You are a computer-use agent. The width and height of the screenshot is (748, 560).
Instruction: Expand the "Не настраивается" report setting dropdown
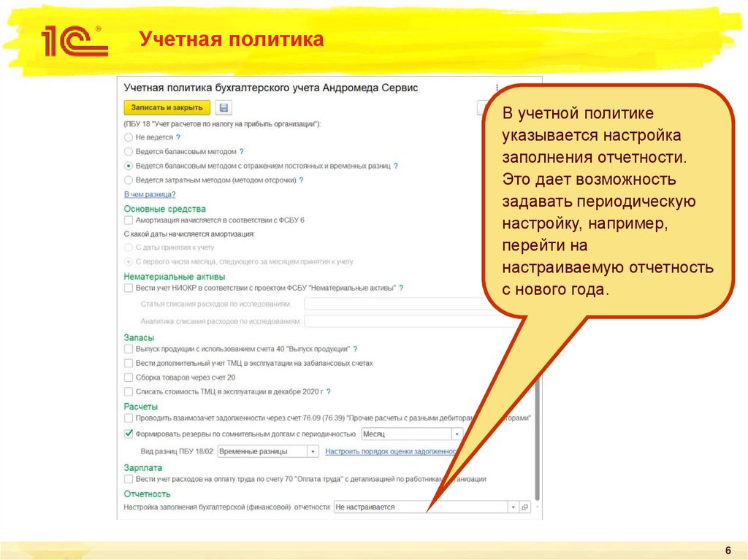514,507
